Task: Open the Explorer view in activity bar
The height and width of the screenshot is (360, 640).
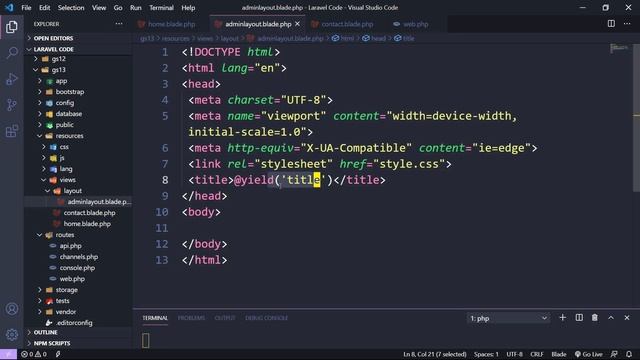Action: point(12,27)
